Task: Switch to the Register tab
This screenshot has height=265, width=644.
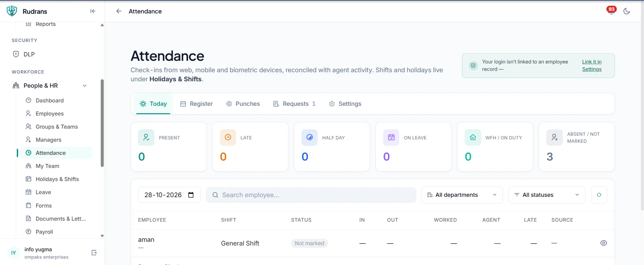Action: (196, 104)
